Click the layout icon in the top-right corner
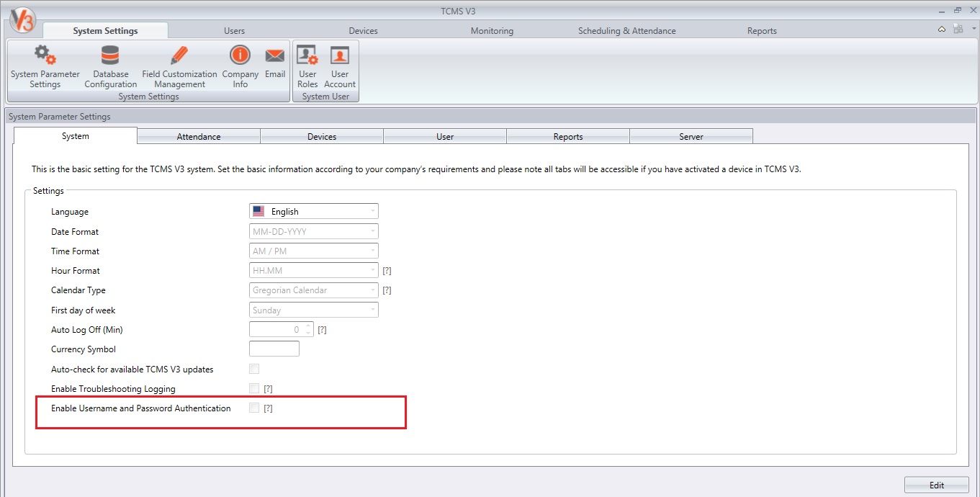The width and height of the screenshot is (980, 497). click(958, 29)
